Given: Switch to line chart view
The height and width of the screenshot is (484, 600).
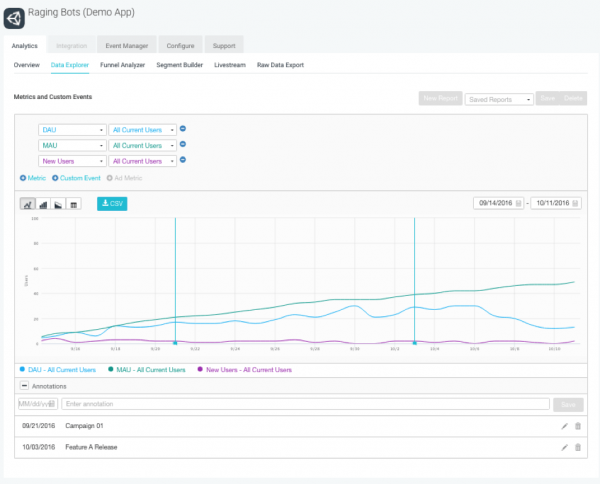Looking at the screenshot, I should click(28, 204).
